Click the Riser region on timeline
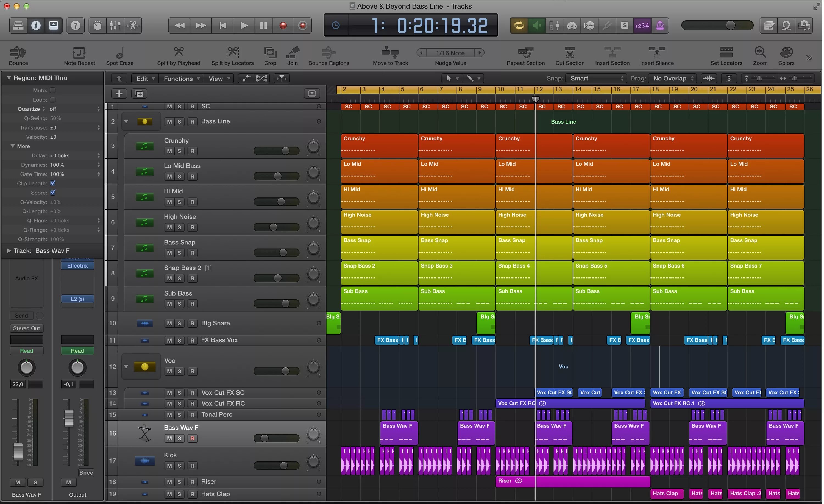The image size is (824, 504). 572,481
